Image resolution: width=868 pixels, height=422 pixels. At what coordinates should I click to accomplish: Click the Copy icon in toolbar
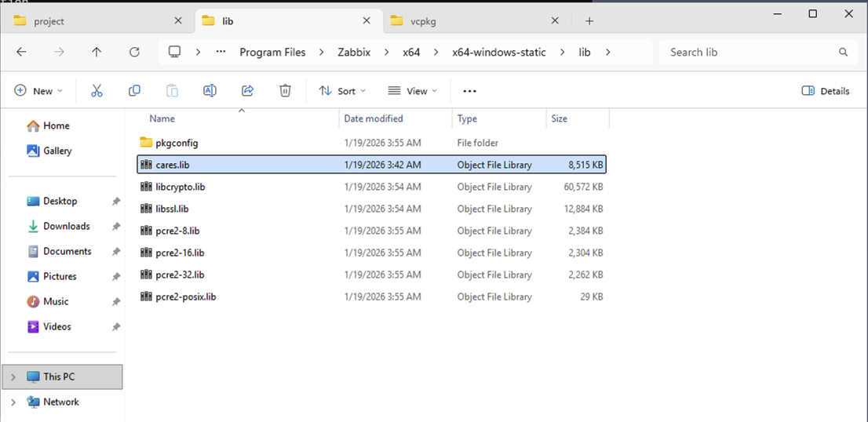point(134,91)
